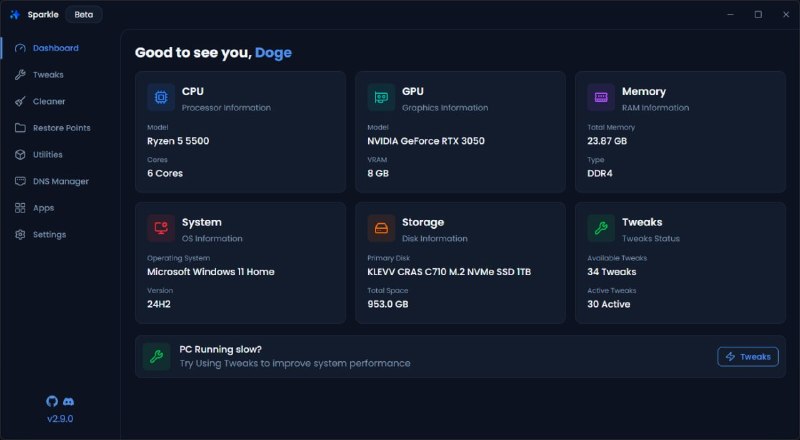This screenshot has height=440, width=800.
Task: Click the NVIDIA GeForce RTX 3050 text
Action: pos(426,141)
